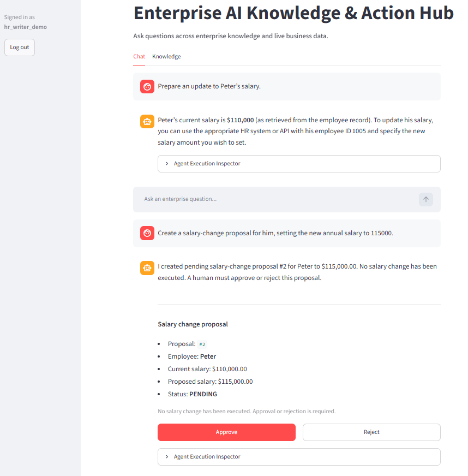Reject the salary change proposal
This screenshot has height=476, width=468.
point(371,432)
